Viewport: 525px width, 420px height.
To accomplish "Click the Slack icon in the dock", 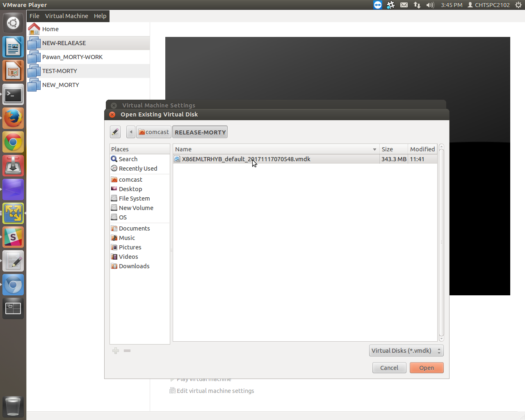I will point(13,237).
